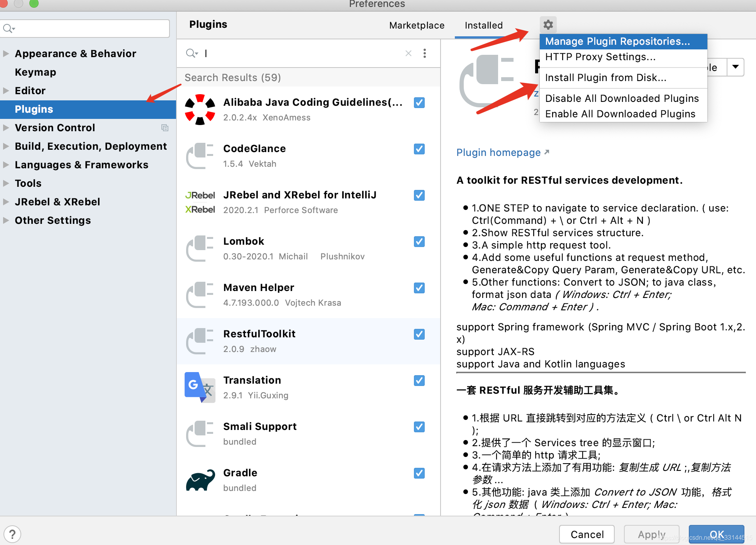Select the CodeGlance plugin name
Image resolution: width=756 pixels, height=545 pixels.
coord(254,149)
